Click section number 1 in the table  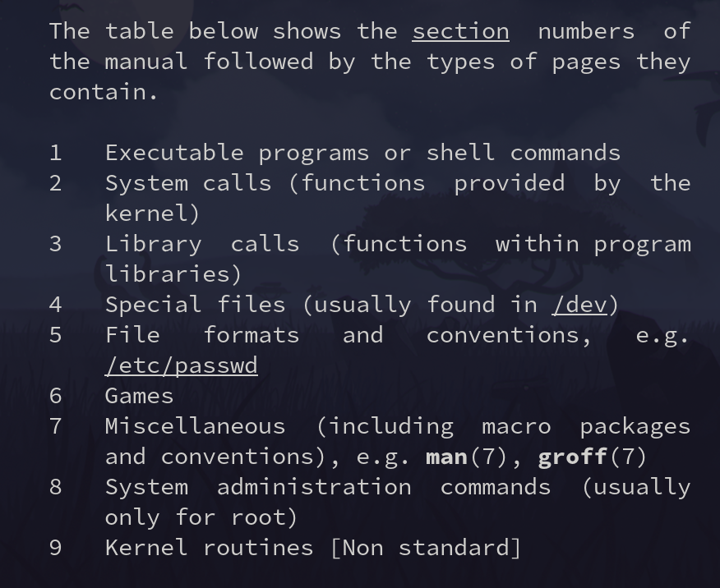pos(55,153)
